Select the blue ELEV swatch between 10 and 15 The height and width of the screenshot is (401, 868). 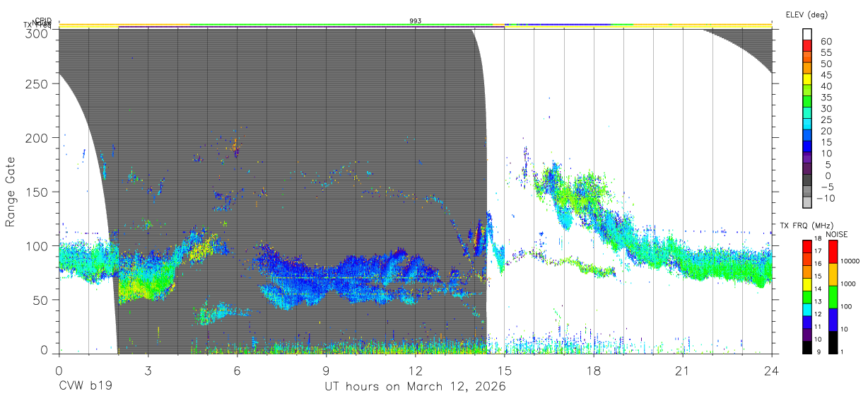click(x=807, y=147)
